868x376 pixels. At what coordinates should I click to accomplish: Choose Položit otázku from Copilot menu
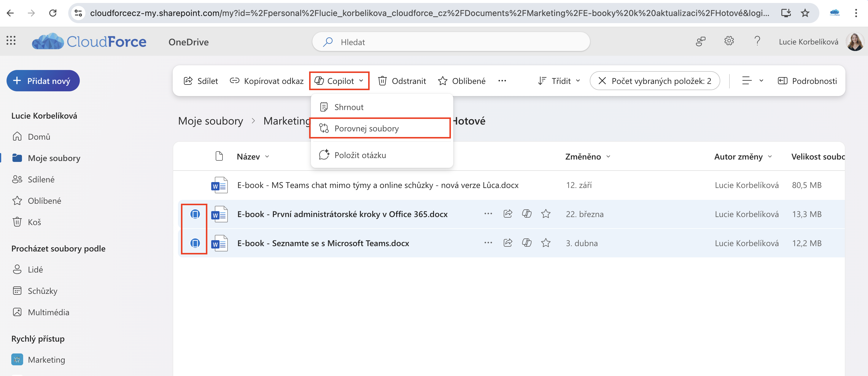pos(381,155)
